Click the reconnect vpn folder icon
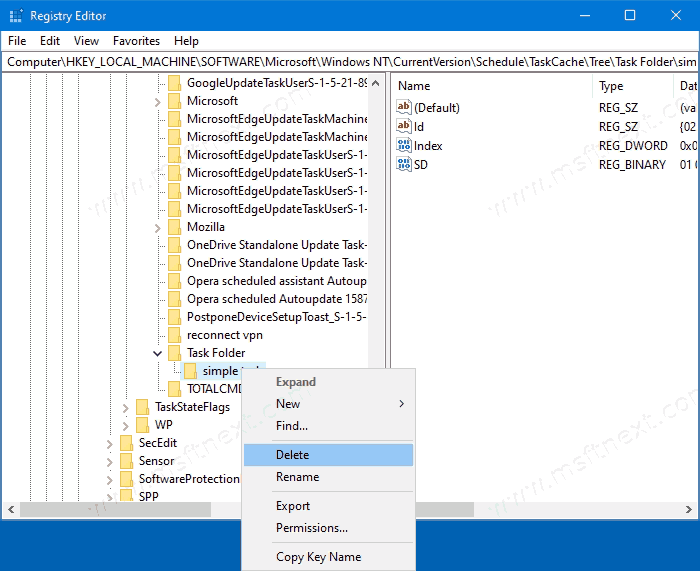700x571 pixels. (175, 335)
